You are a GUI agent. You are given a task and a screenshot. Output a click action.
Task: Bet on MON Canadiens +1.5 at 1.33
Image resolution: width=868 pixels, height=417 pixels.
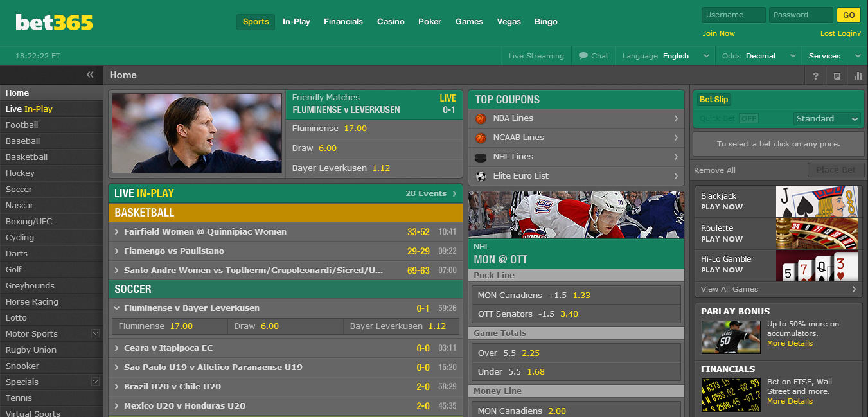tap(576, 296)
